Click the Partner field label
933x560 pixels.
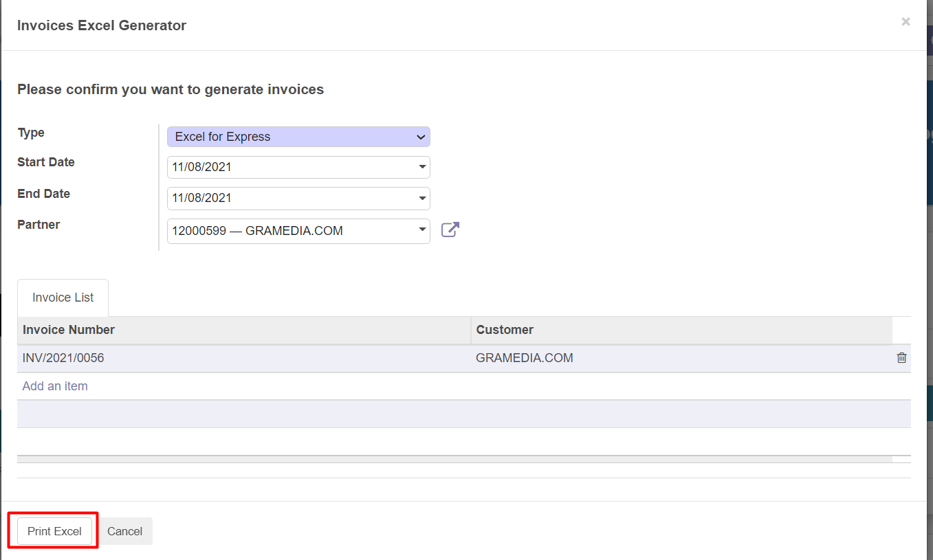click(x=39, y=225)
